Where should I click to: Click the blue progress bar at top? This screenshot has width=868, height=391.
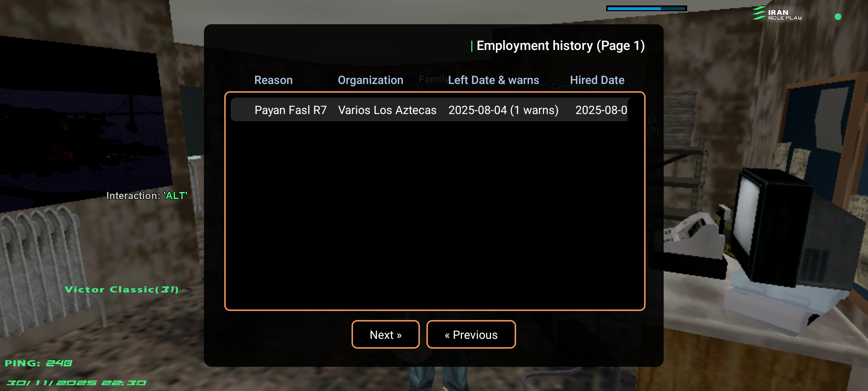pyautogui.click(x=646, y=8)
